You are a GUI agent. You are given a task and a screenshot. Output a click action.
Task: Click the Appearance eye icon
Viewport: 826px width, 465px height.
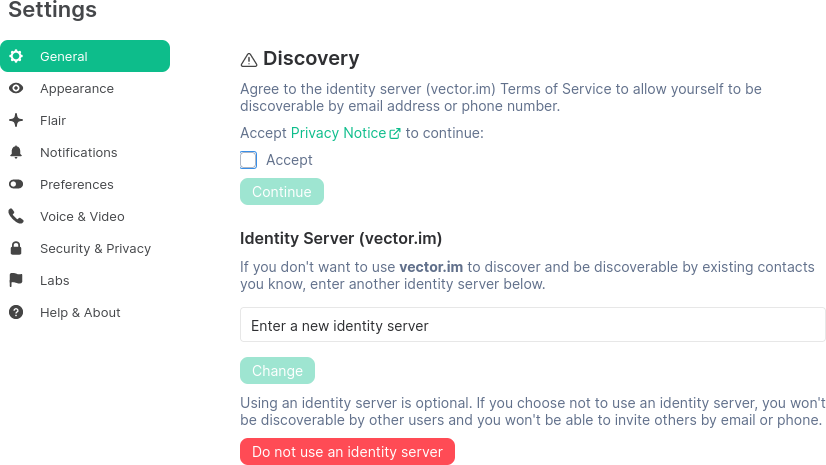tap(16, 88)
